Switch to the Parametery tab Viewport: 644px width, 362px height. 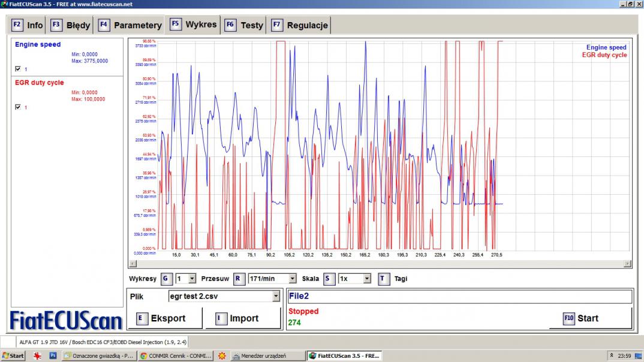tap(130, 25)
